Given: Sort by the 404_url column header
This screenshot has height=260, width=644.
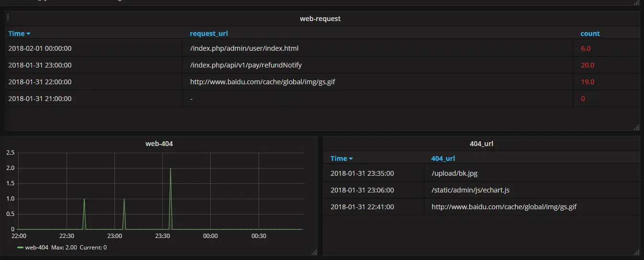Looking at the screenshot, I should (443, 158).
